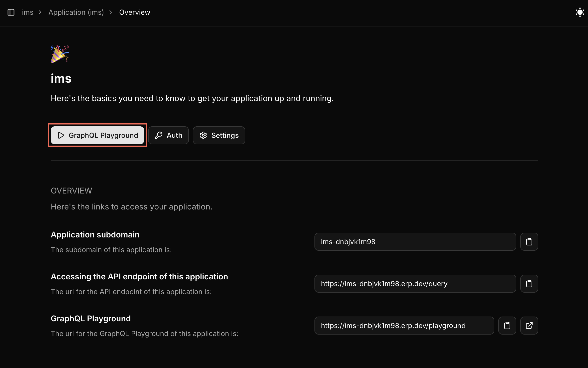Click the party popper emoji
The width and height of the screenshot is (588, 368).
pyautogui.click(x=60, y=54)
